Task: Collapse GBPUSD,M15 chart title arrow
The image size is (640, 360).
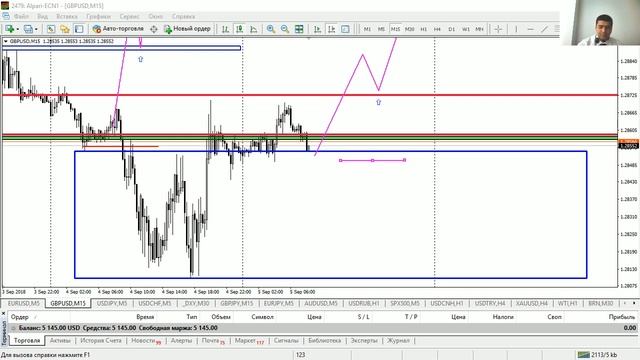Action: [x=5, y=41]
